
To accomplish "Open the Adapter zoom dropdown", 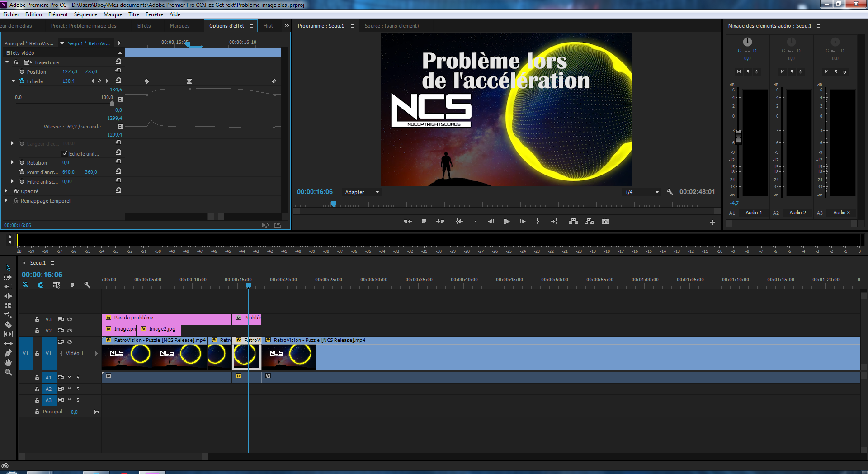I will click(362, 192).
